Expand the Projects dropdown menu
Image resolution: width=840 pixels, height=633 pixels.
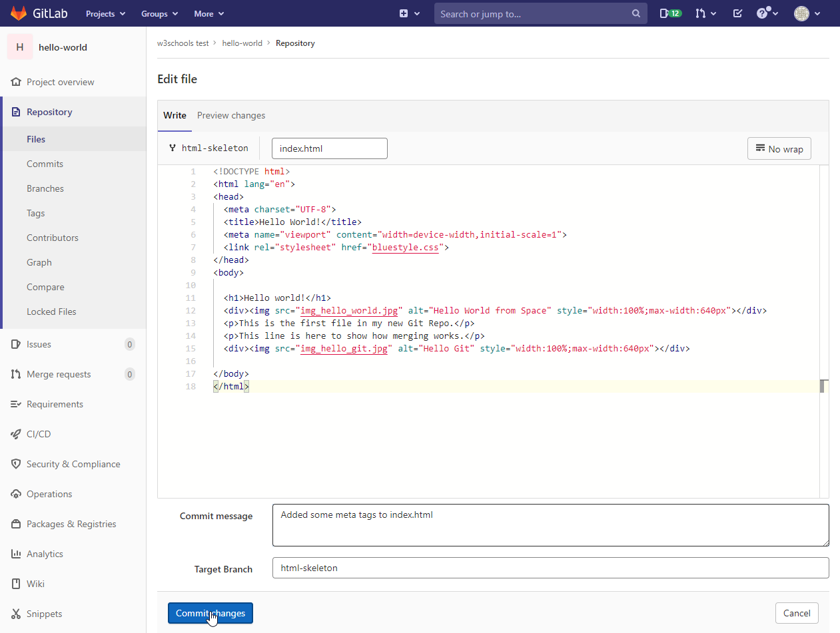point(105,13)
